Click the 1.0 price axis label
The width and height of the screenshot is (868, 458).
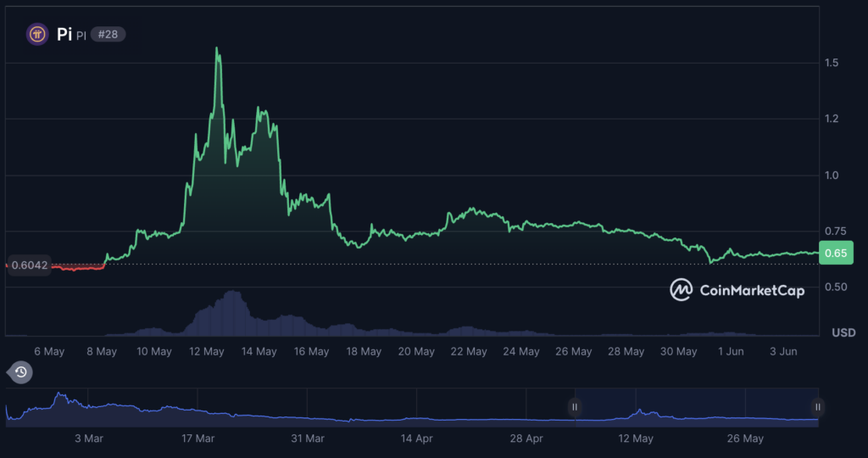(x=832, y=175)
